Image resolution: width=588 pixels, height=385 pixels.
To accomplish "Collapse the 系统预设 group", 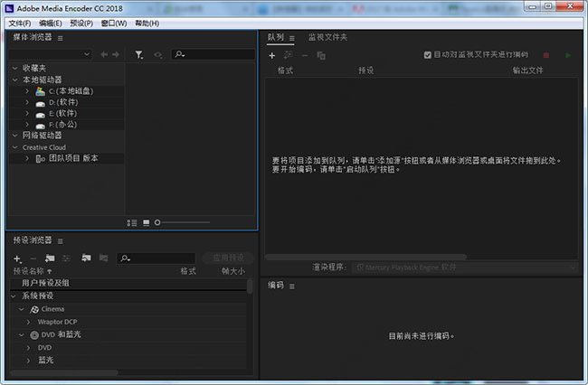I will coord(14,296).
